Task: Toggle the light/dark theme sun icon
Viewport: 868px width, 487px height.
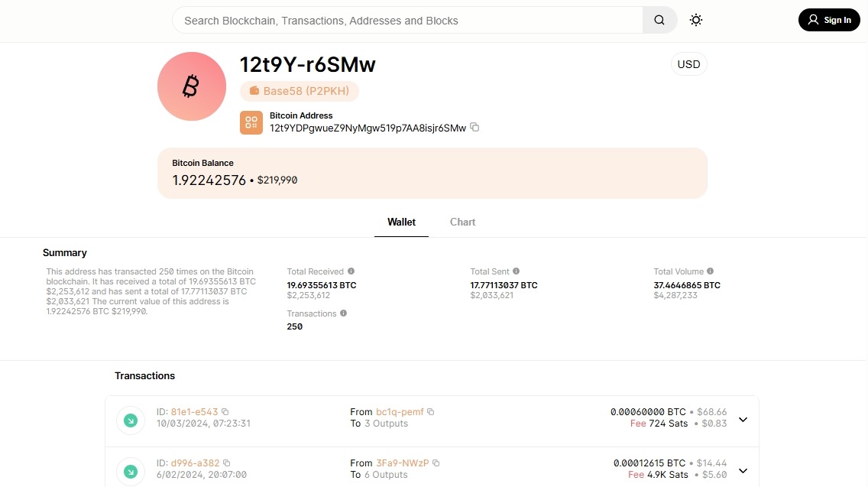Action: 695,20
